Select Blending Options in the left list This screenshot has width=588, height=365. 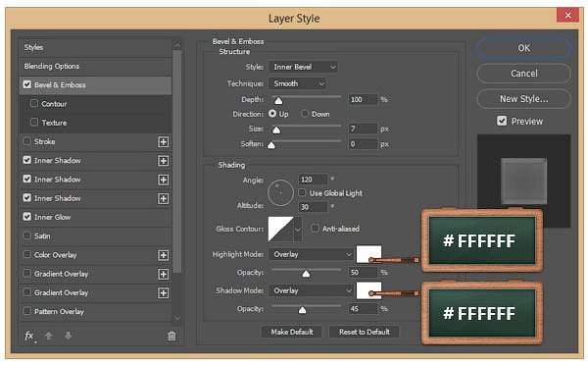point(96,67)
